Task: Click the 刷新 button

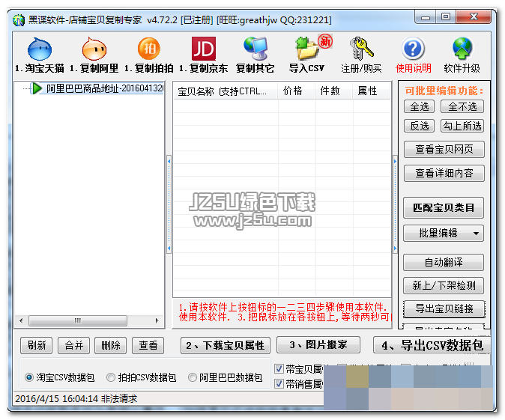Action: [37, 345]
